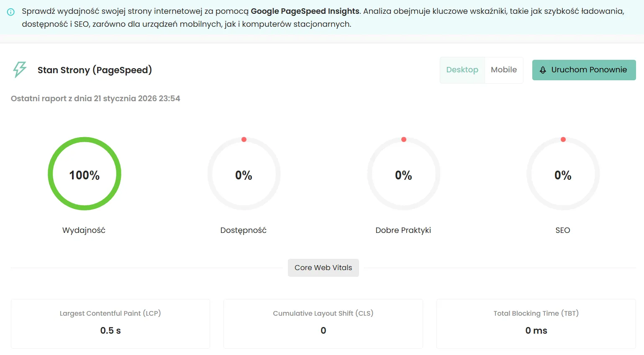Click the 'Stan Strony (PageSpeed)' heading

pos(95,70)
